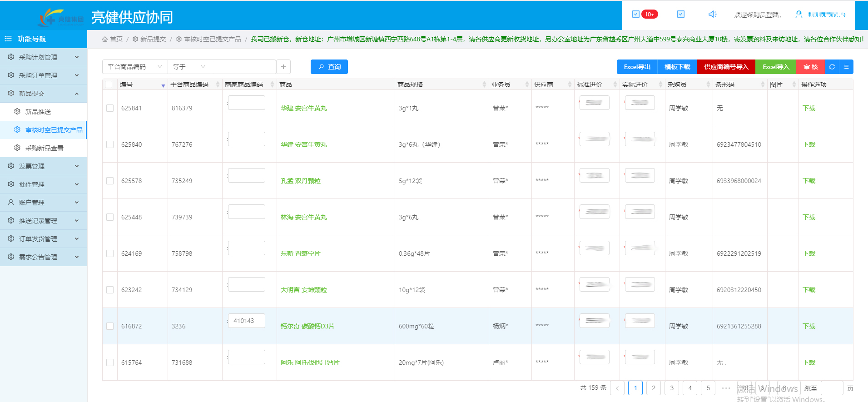Open the 等于 operator dropdown

189,67
